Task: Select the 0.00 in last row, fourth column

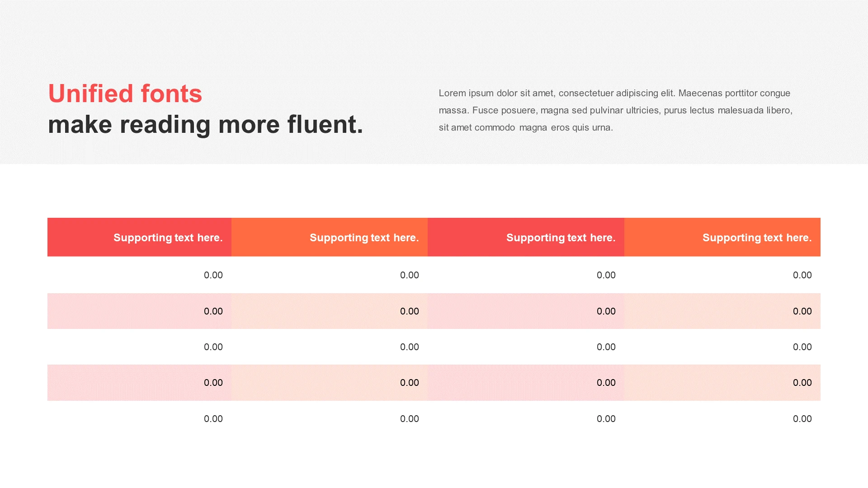Action: tap(802, 419)
